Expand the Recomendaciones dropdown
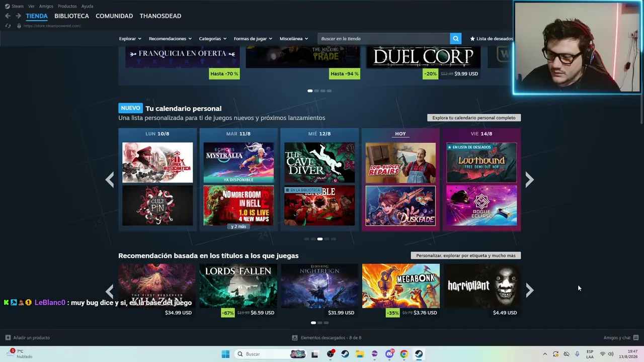644x362 pixels. point(170,39)
